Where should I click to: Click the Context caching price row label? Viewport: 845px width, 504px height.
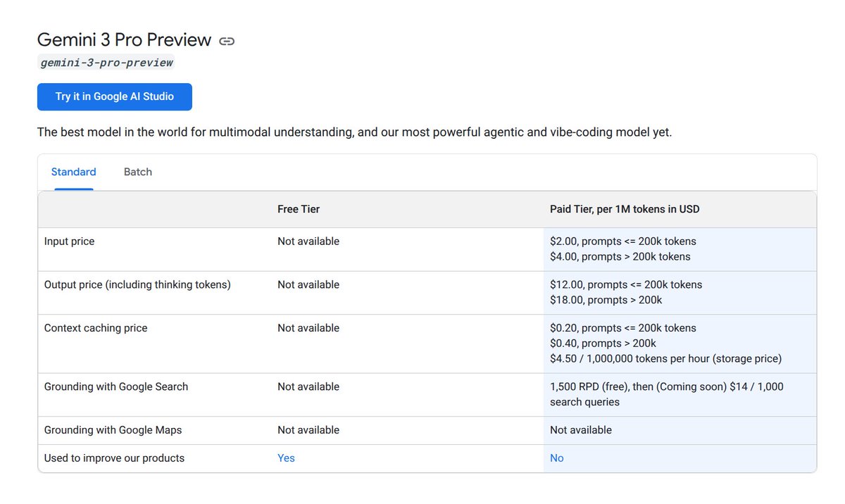[x=96, y=328]
